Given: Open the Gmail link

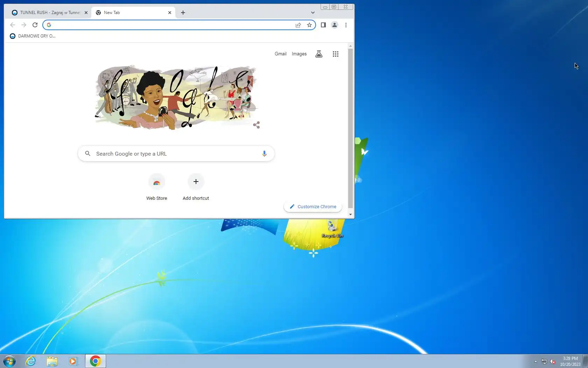Looking at the screenshot, I should pos(280,54).
